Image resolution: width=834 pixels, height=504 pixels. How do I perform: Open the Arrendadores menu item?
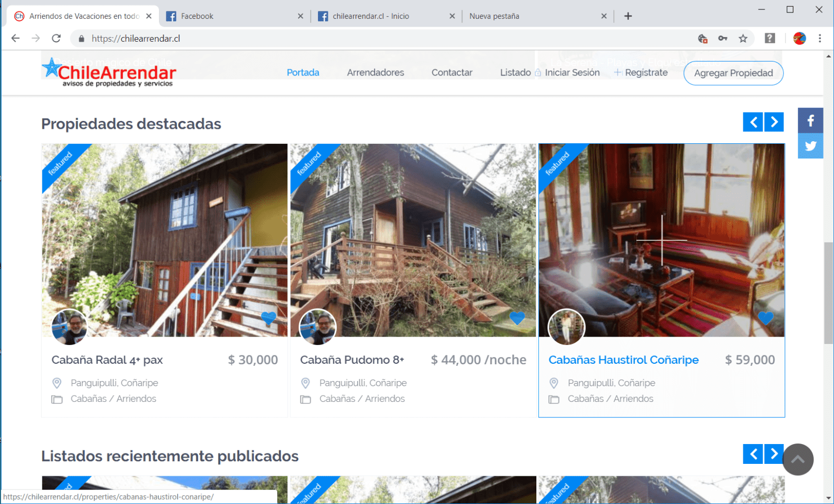click(375, 72)
